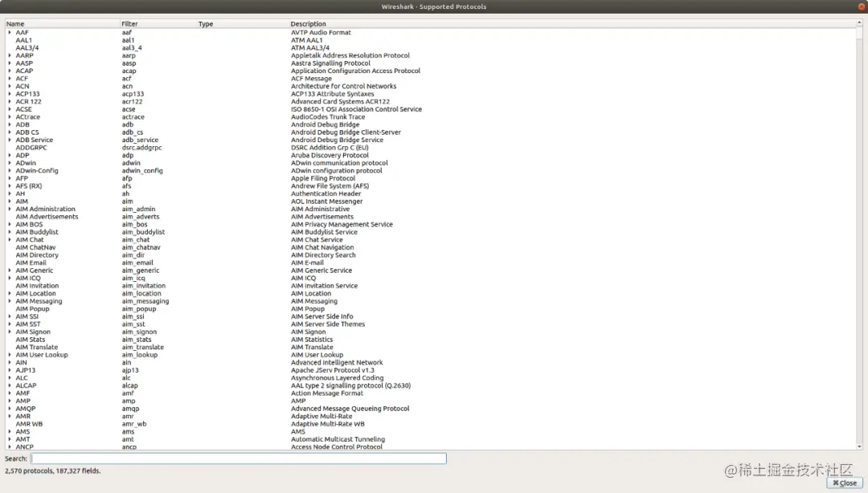Click the vertical scrollbar down arrow
This screenshot has height=493, width=868.
tap(859, 446)
